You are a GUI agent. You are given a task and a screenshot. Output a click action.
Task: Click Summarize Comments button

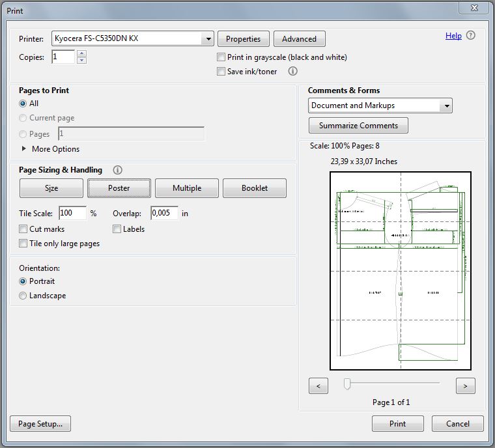(x=358, y=125)
